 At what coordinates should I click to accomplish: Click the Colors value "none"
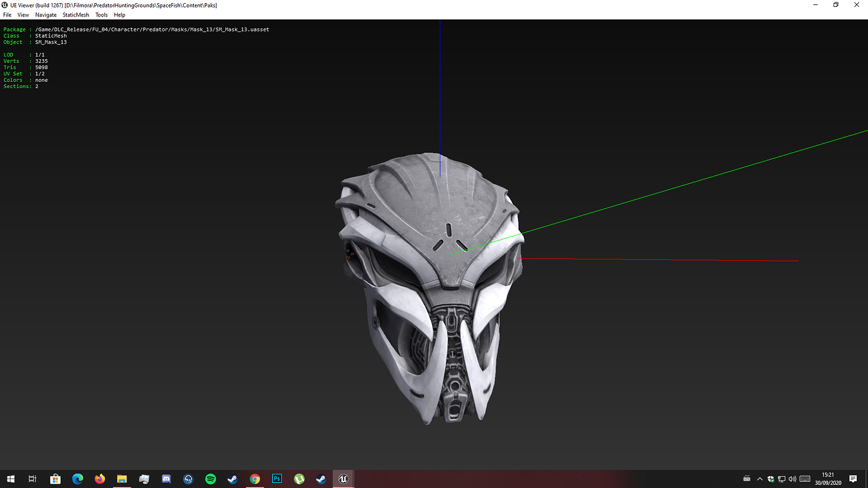tap(42, 80)
